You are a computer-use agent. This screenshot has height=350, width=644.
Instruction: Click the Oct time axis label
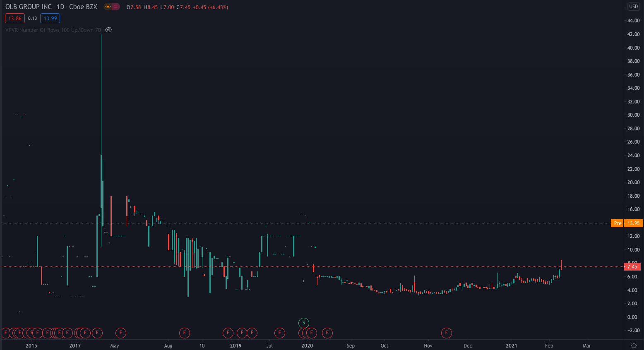coord(384,346)
